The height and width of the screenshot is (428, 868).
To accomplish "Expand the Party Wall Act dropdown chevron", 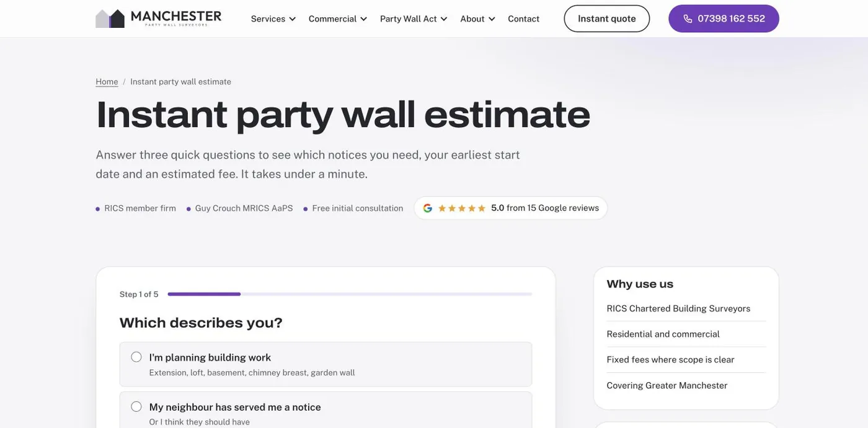I will 444,19.
